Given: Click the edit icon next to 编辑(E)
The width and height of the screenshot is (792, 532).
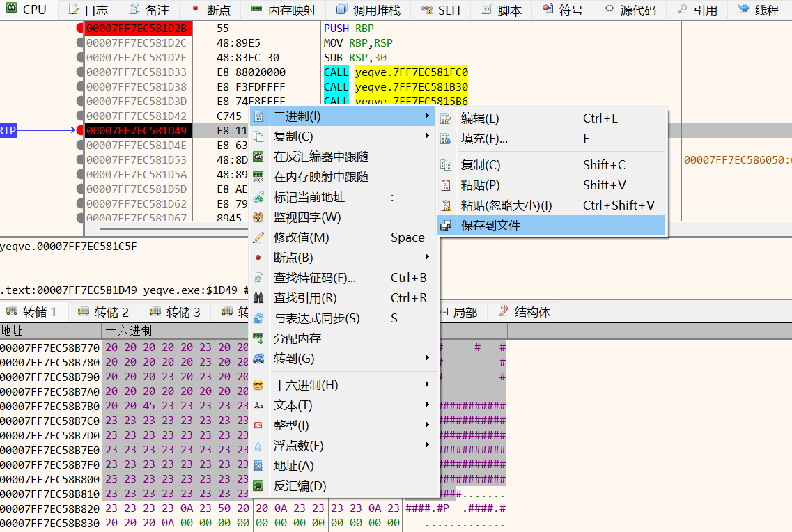Looking at the screenshot, I should tap(447, 118).
